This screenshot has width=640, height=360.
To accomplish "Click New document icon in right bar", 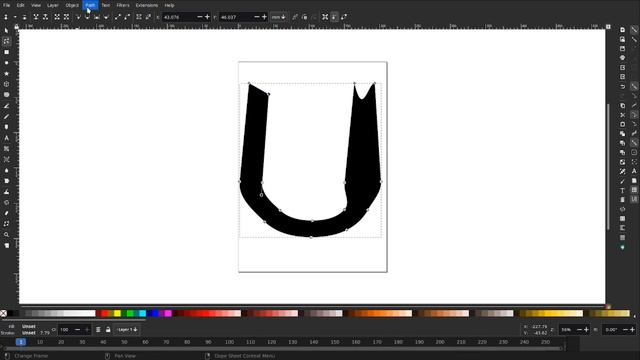I will point(622,30).
